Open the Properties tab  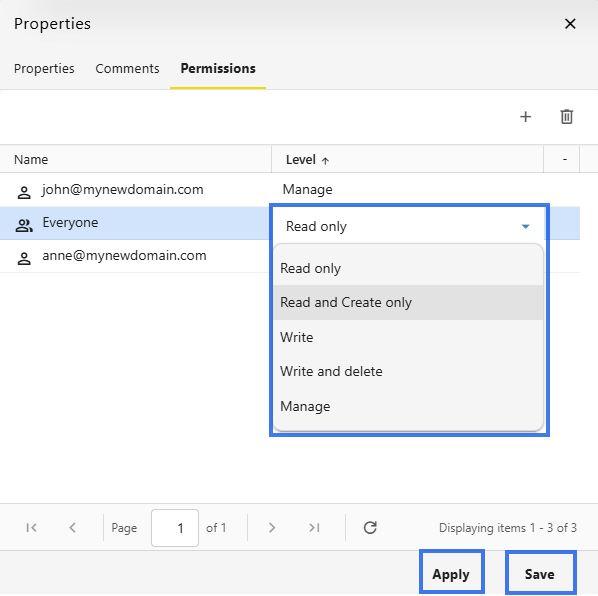[x=44, y=69]
